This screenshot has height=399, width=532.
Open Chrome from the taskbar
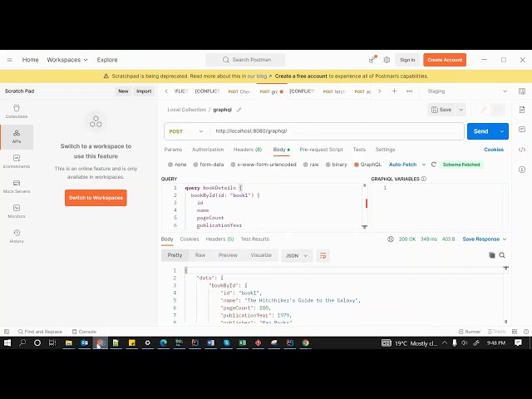tap(305, 342)
